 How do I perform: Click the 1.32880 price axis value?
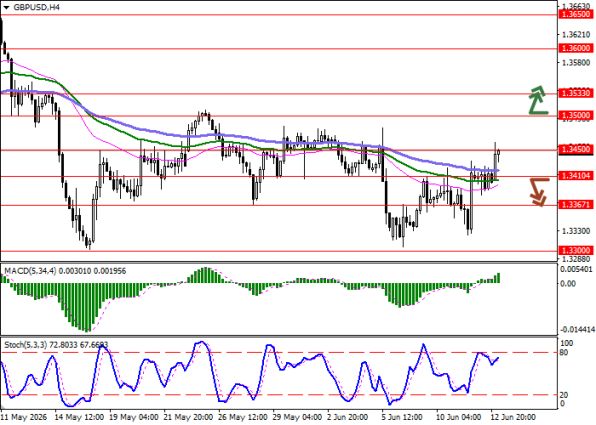tap(576, 259)
